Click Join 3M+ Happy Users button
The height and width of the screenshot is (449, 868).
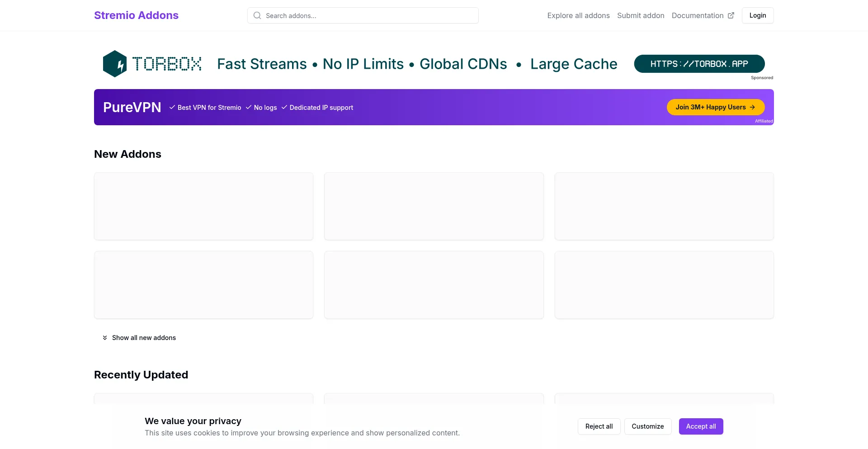[x=716, y=107]
